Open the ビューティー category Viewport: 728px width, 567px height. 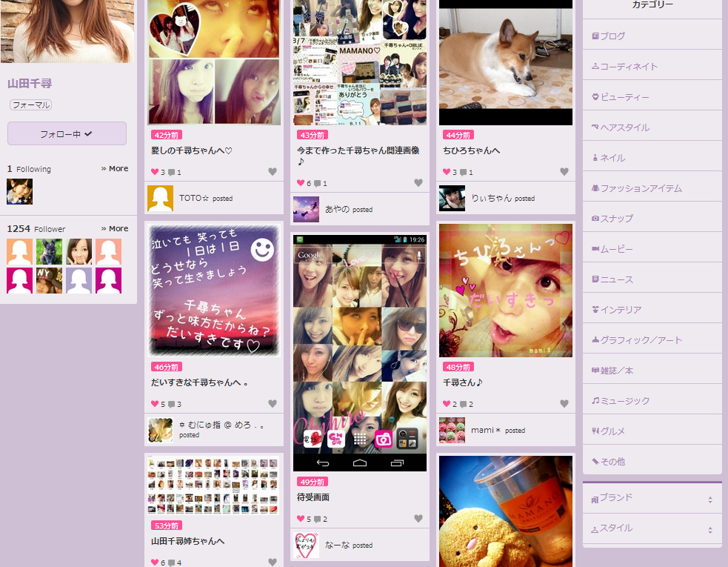[x=652, y=97]
